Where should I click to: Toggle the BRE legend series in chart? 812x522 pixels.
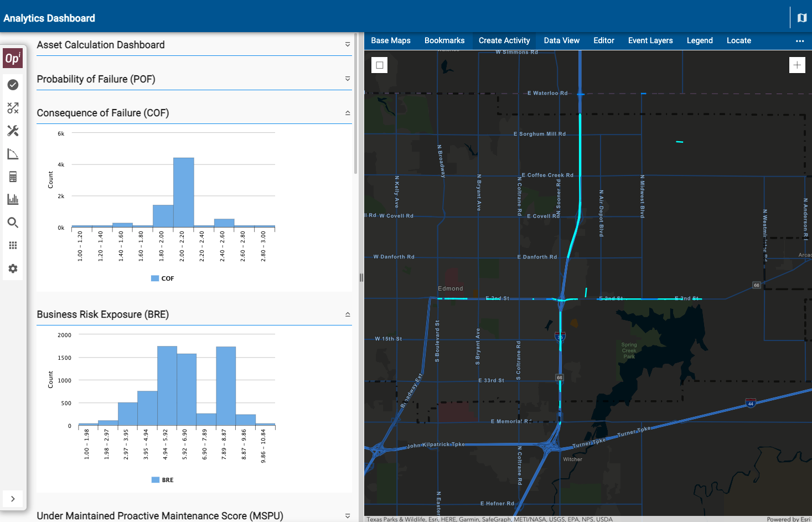pos(163,480)
